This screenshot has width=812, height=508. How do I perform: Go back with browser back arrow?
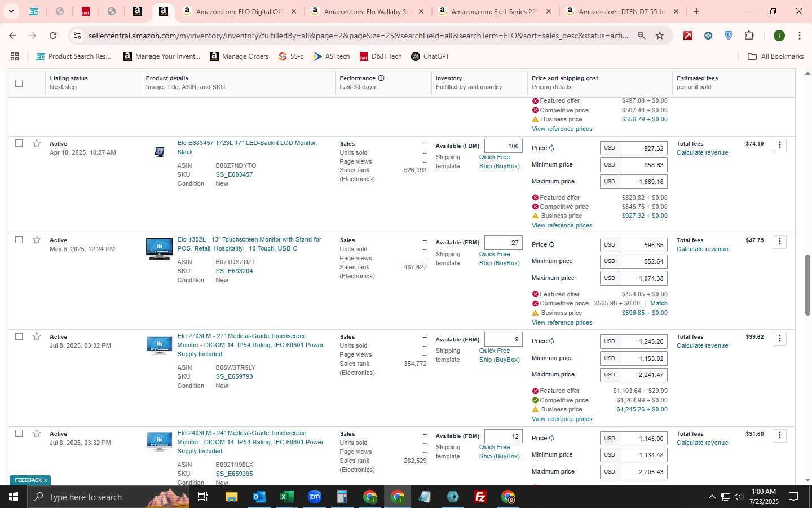pos(12,36)
